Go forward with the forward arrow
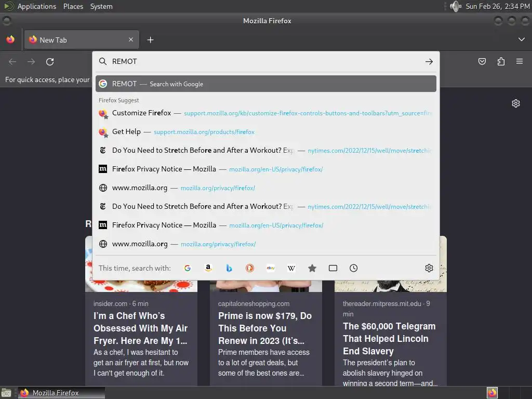Viewport: 532px width, 399px height. pos(31,62)
